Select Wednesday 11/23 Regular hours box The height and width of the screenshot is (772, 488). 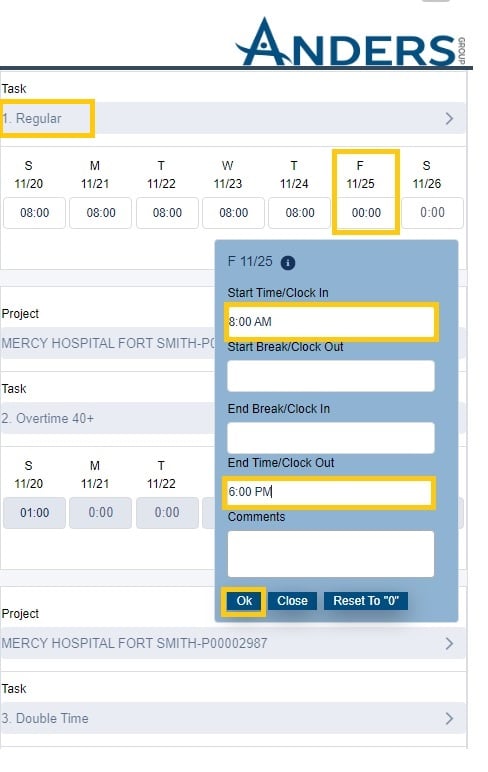click(x=233, y=213)
